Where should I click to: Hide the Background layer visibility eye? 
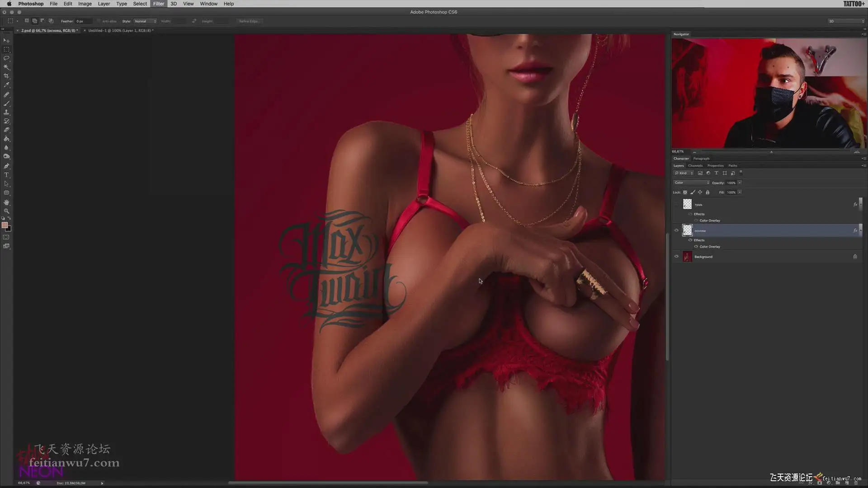pos(676,257)
